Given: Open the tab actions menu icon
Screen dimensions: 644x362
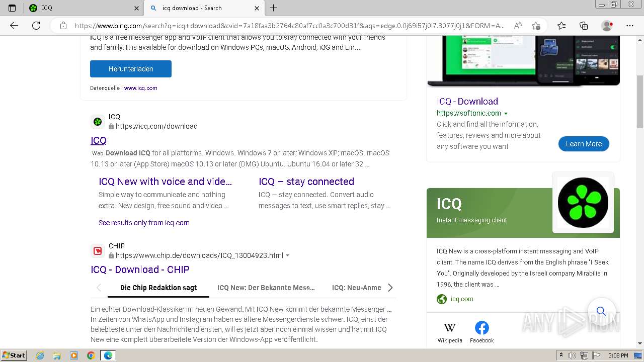Looking at the screenshot, I should [12, 8].
